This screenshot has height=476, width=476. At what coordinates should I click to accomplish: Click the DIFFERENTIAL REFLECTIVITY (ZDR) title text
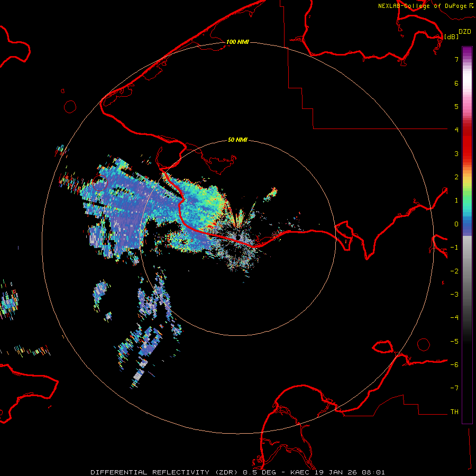click(x=165, y=472)
